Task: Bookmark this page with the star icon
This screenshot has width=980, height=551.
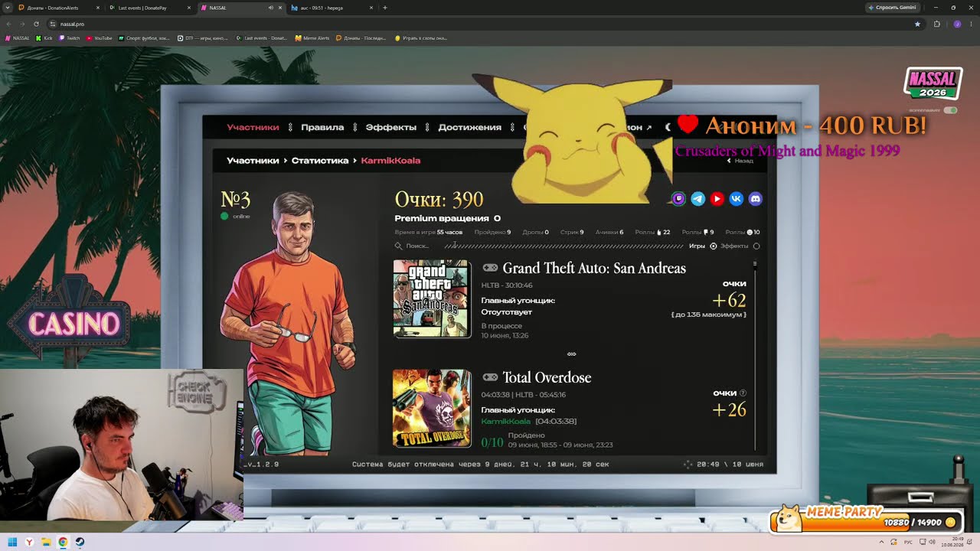Action: 917,24
